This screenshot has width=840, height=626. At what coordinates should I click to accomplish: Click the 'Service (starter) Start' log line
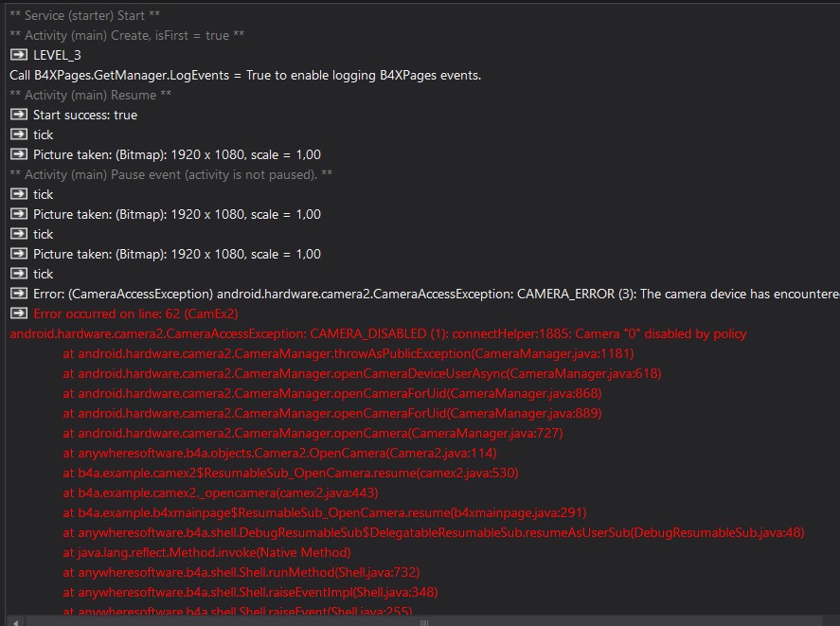click(x=83, y=15)
